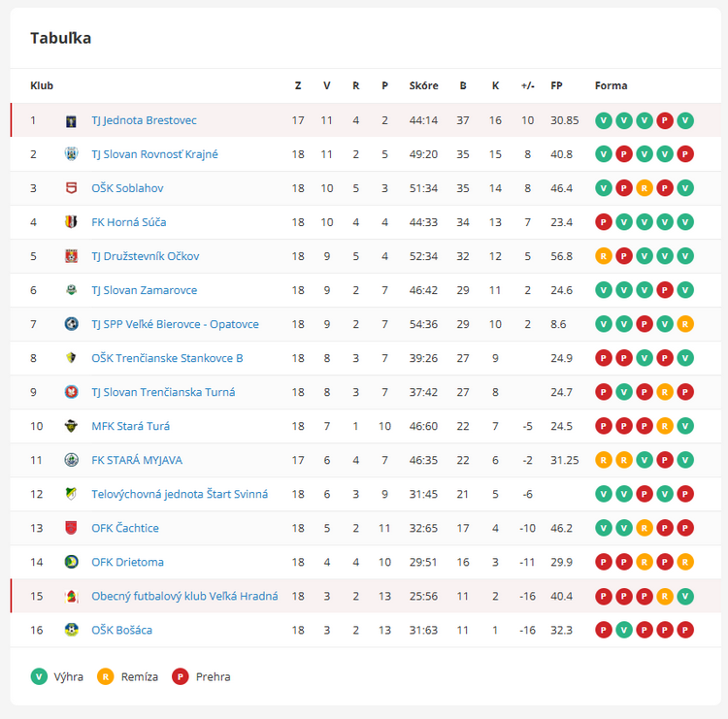Open TJ SPP Veľké Bierovce - Opatovce link
Viewport: 728px width, 719px height.
175,324
